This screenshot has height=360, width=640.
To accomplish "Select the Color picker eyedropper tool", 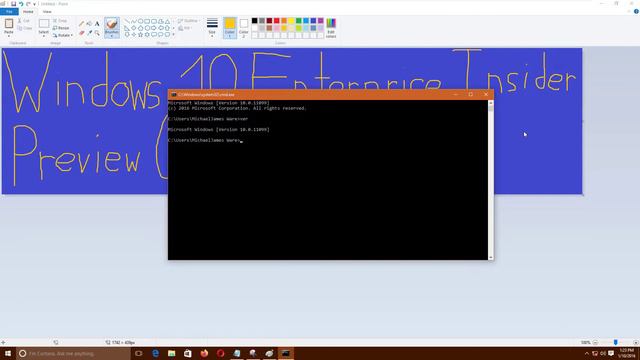I will tap(89, 33).
